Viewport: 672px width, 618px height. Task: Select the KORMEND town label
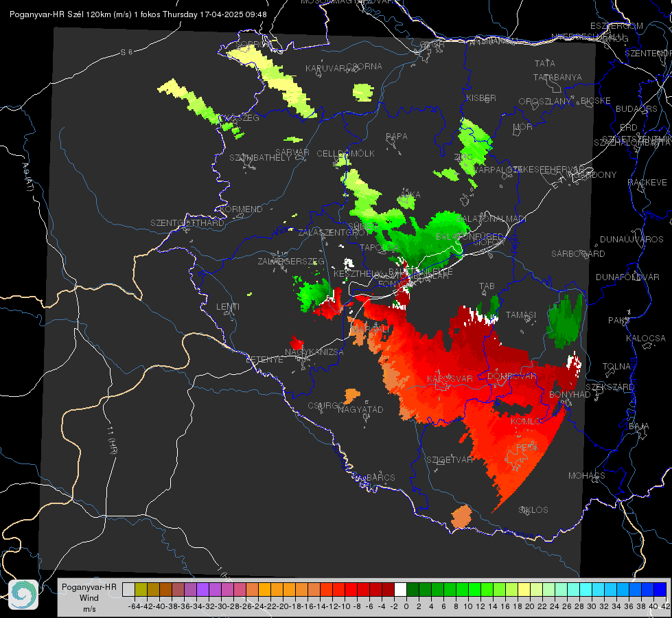pyautogui.click(x=241, y=209)
